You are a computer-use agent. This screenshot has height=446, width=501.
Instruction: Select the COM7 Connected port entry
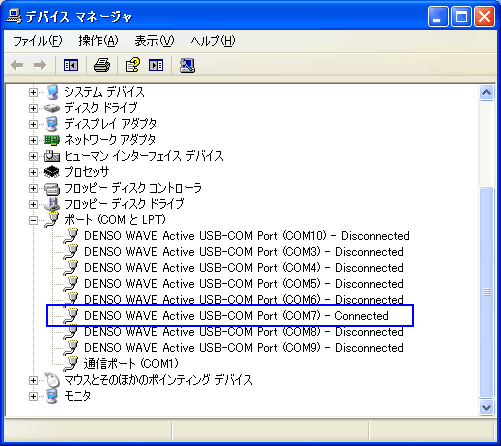pos(236,316)
